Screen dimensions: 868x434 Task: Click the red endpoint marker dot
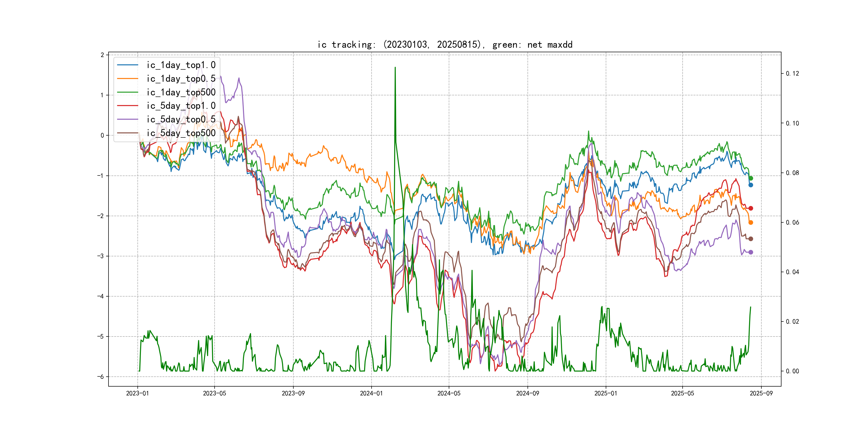[751, 208]
